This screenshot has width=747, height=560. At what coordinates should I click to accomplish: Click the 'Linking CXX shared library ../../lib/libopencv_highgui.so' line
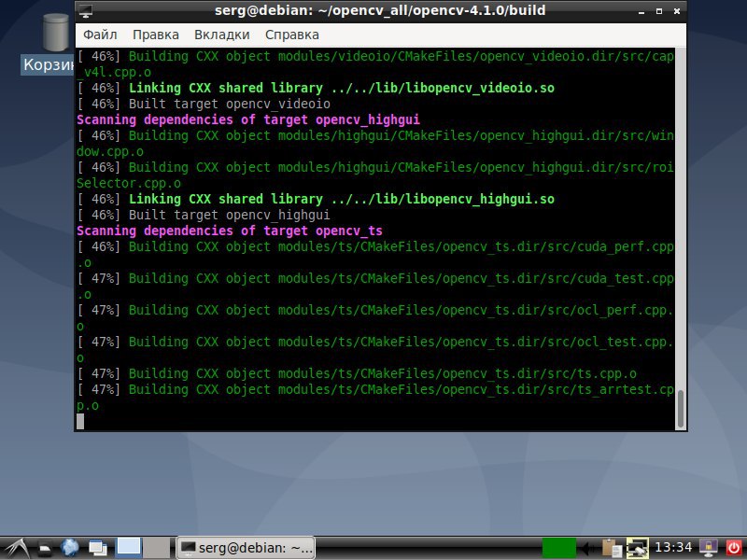coord(316,199)
